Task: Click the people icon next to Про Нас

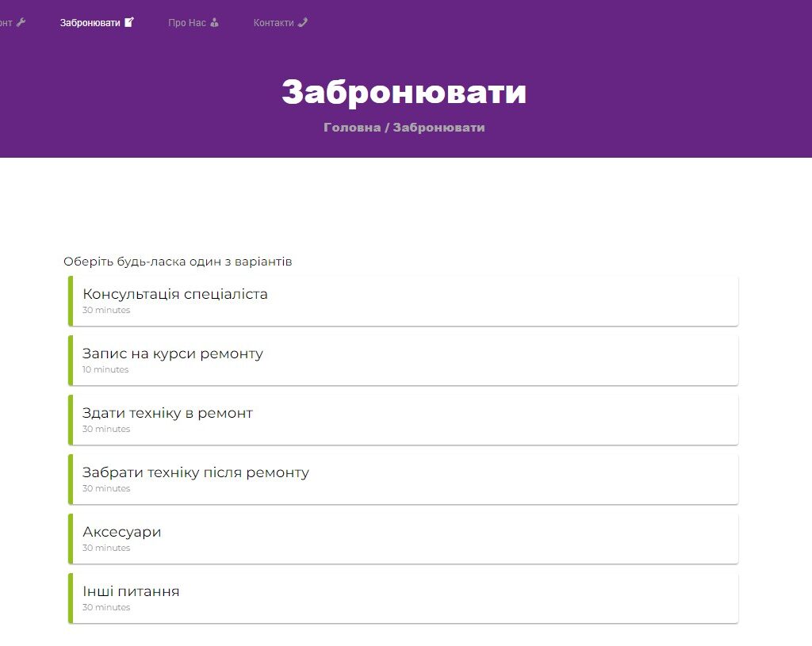Action: pyautogui.click(x=214, y=22)
